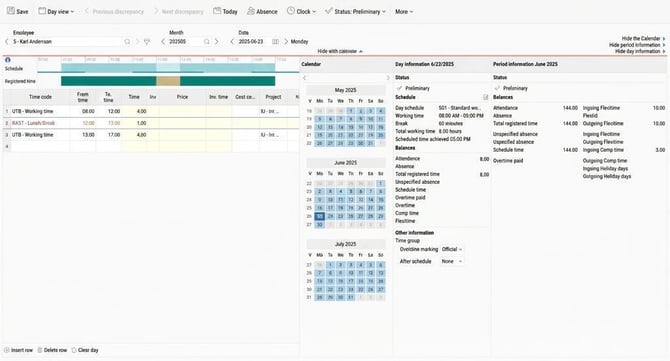The width and height of the screenshot is (670, 361).
Task: Click the From time cell 08.00
Action: point(83,111)
